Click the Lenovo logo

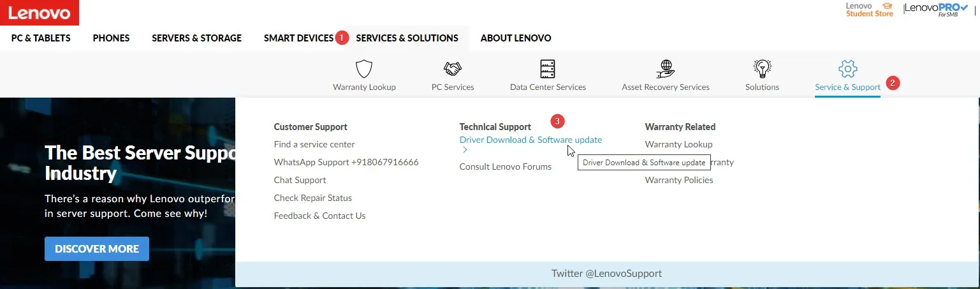coord(40,12)
